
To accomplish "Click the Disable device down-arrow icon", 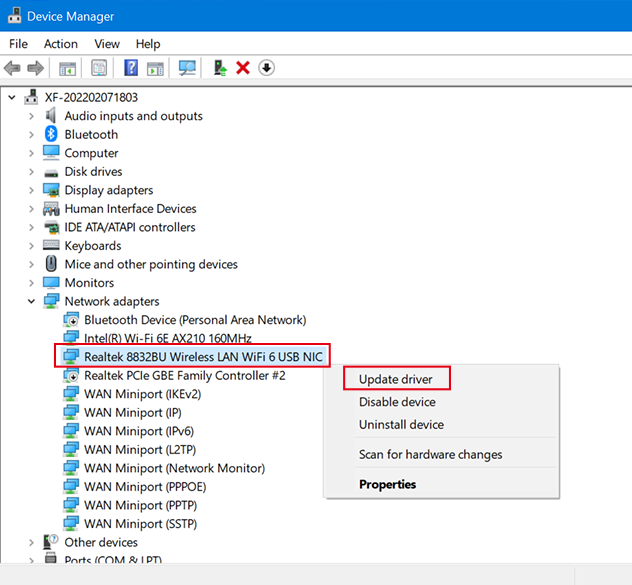I will 266,68.
